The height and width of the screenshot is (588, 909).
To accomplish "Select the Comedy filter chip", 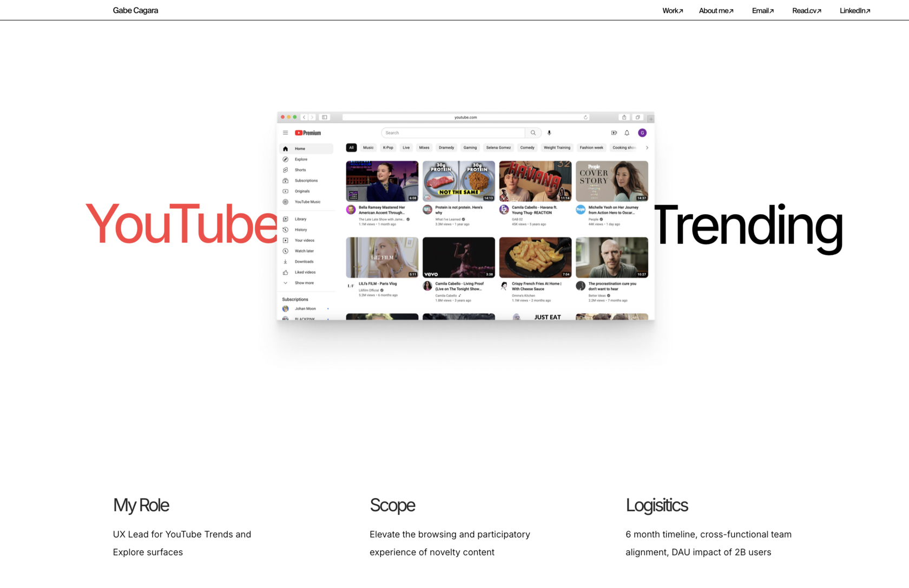I will point(528,148).
